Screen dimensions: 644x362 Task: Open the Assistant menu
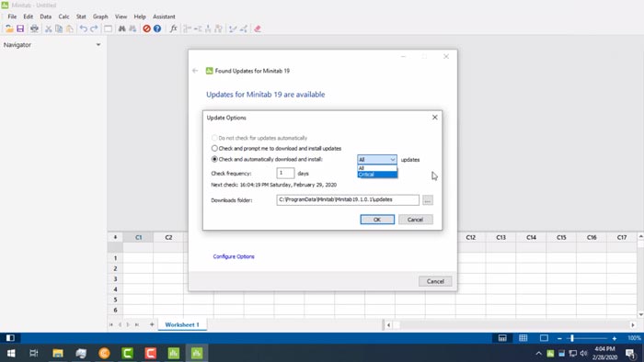click(x=164, y=17)
